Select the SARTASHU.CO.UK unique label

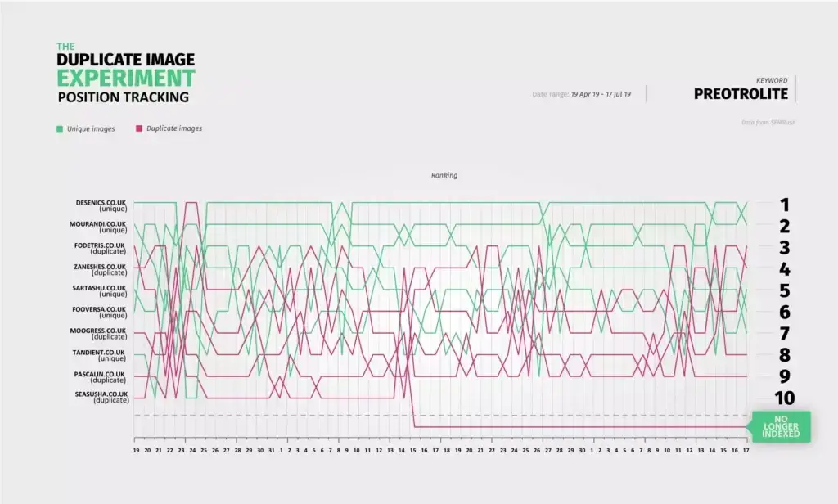click(x=100, y=290)
